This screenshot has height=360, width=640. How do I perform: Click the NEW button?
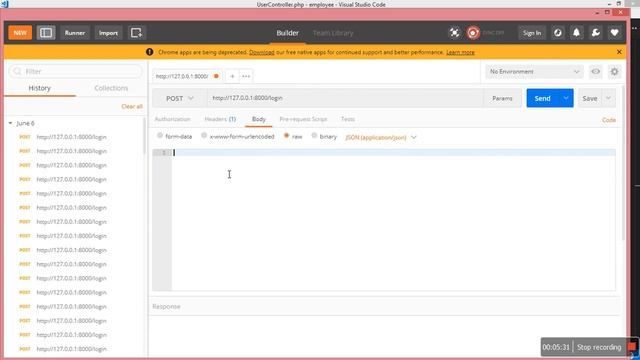tap(20, 33)
